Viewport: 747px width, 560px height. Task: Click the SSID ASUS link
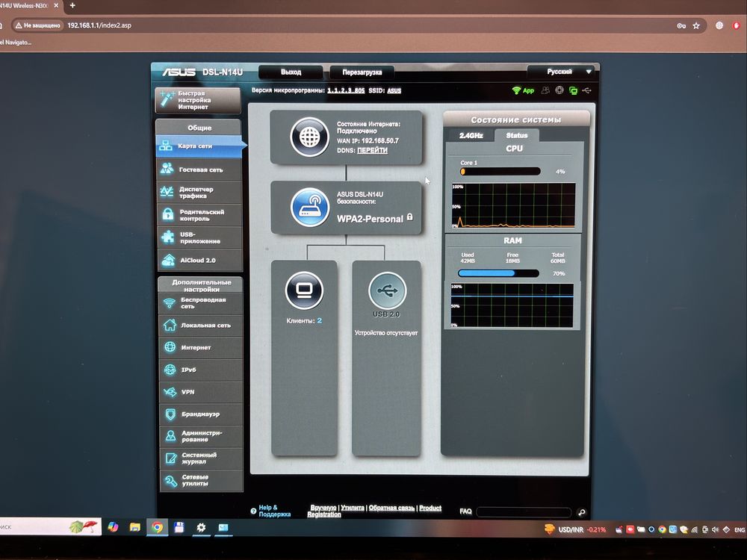[394, 90]
